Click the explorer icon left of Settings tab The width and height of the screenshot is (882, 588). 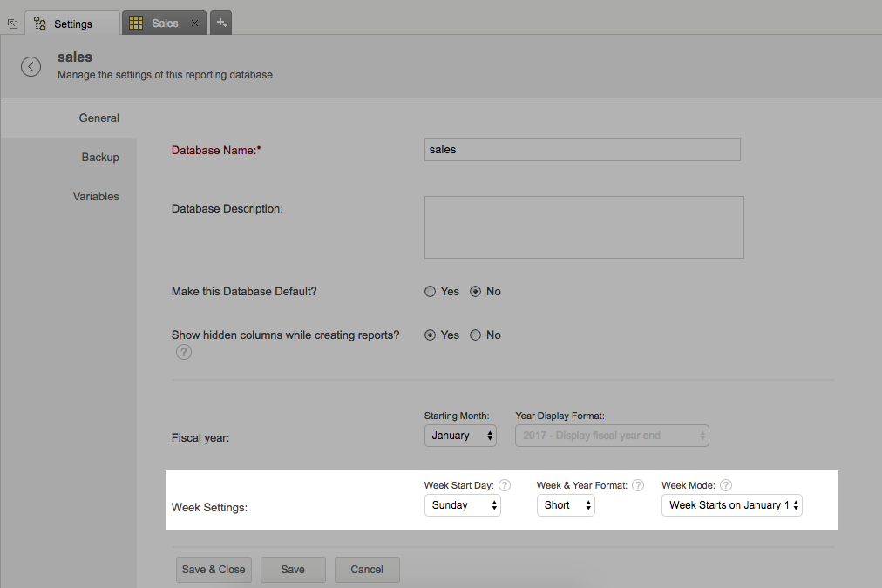[x=12, y=24]
